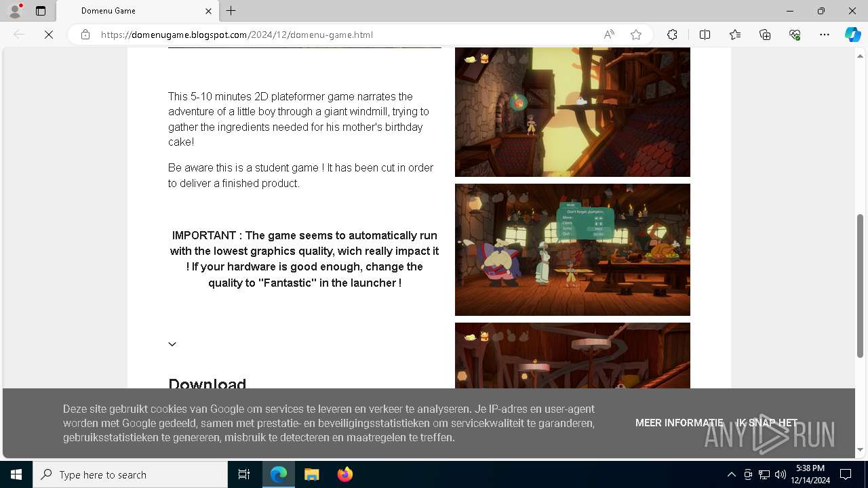
Task: Click the scrollbar down arrow
Action: click(x=861, y=450)
